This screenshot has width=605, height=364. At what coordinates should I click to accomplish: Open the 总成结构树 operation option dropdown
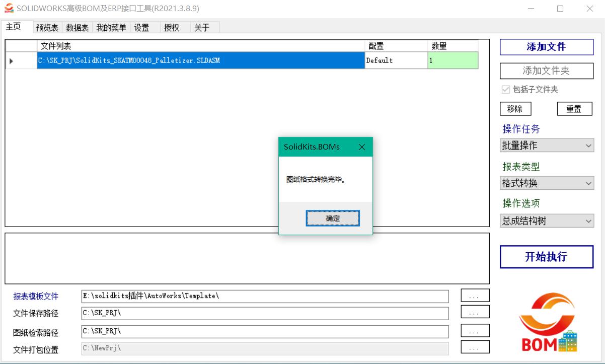pos(547,221)
